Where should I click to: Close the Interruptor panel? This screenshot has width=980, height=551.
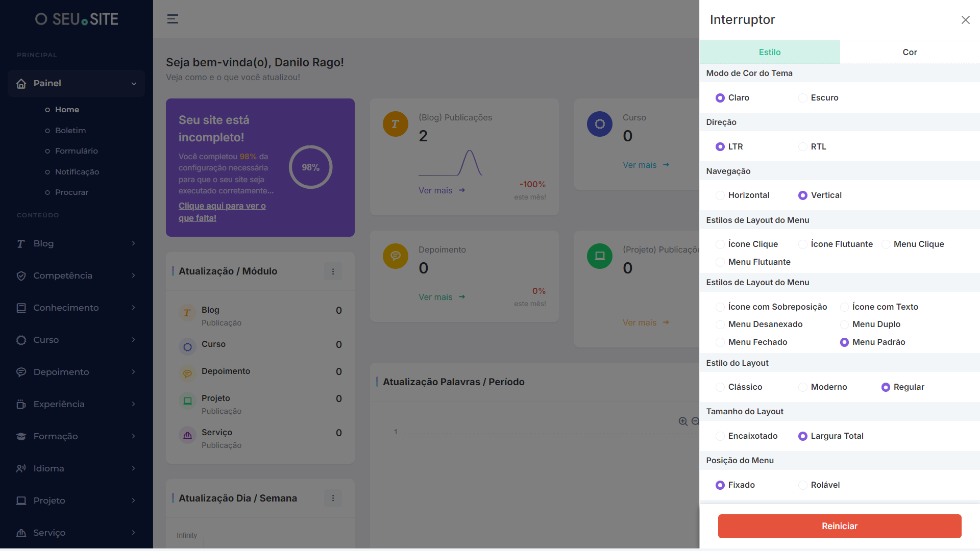965,20
